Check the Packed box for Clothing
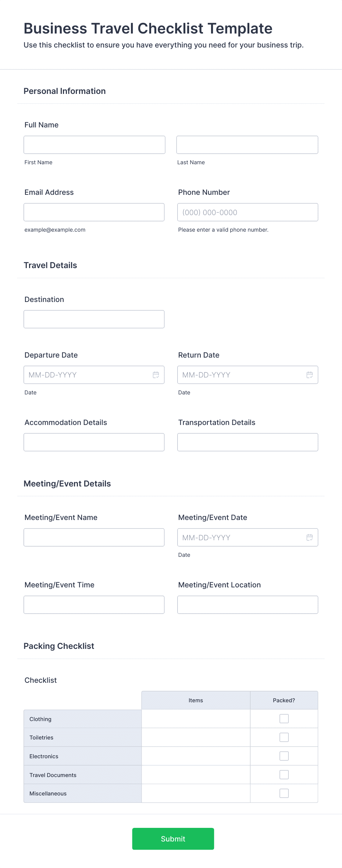Screen dimensions: 342x868 tap(284, 718)
